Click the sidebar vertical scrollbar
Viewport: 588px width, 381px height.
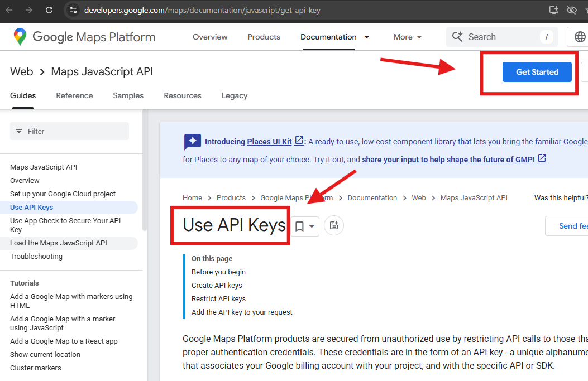pyautogui.click(x=145, y=171)
